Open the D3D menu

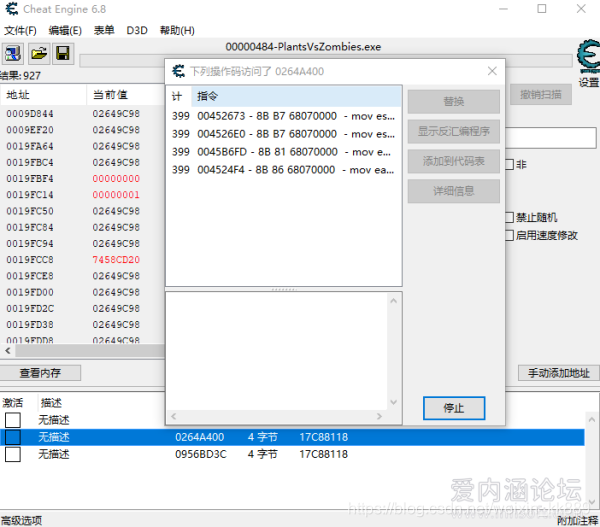[137, 30]
